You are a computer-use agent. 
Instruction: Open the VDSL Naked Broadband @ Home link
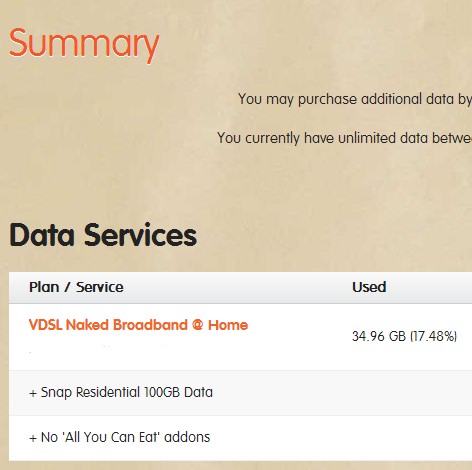tap(138, 325)
